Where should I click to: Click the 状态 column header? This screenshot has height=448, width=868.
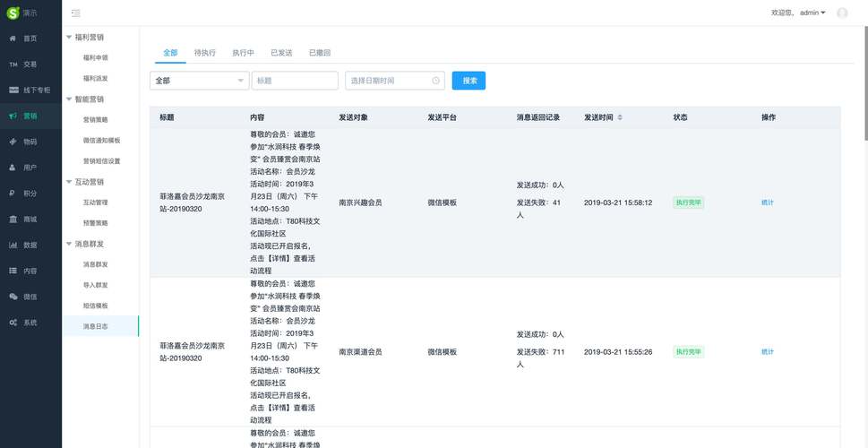coord(681,117)
